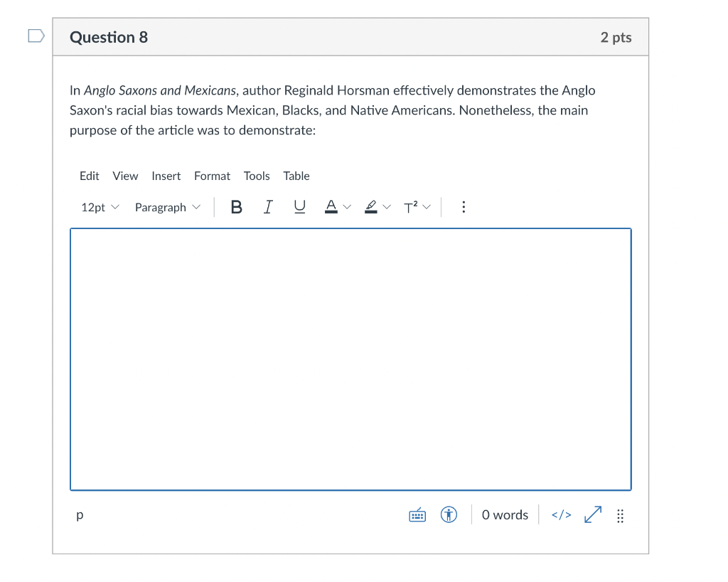
Task: Open the Insert menu
Action: [x=166, y=176]
